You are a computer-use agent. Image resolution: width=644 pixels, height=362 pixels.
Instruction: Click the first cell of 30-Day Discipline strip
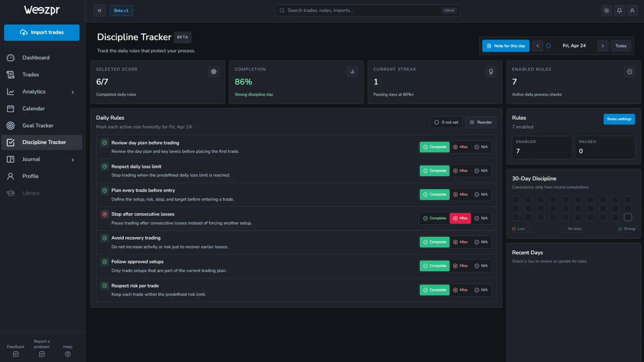[515, 200]
